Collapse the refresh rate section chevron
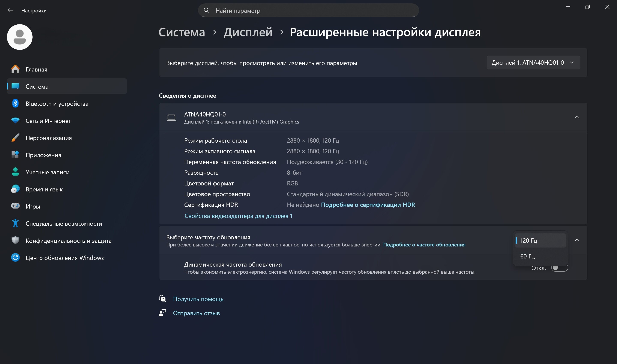This screenshot has width=617, height=364. click(577, 240)
